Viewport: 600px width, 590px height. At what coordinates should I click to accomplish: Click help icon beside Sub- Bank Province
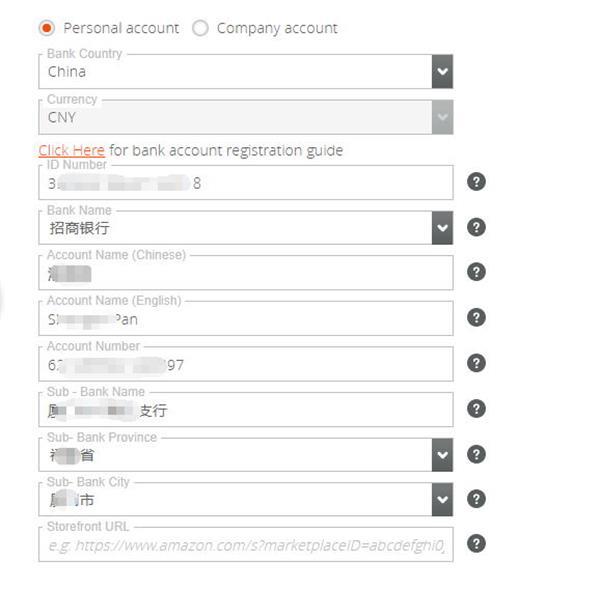tap(476, 454)
